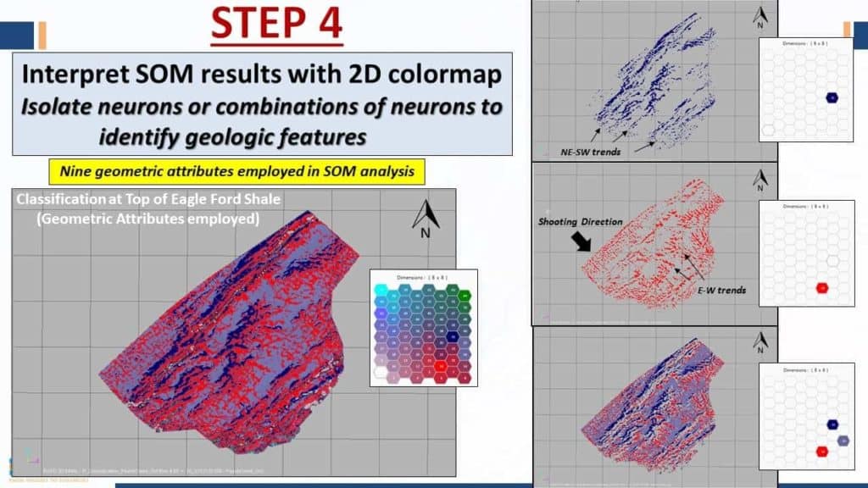The height and width of the screenshot is (488, 868).
Task: Click the 'E-W trends' annotation label
Action: point(721,291)
